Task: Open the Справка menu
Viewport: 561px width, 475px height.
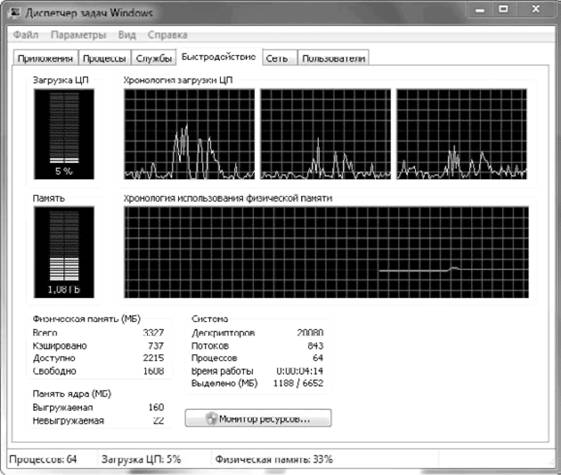Action: pos(167,35)
